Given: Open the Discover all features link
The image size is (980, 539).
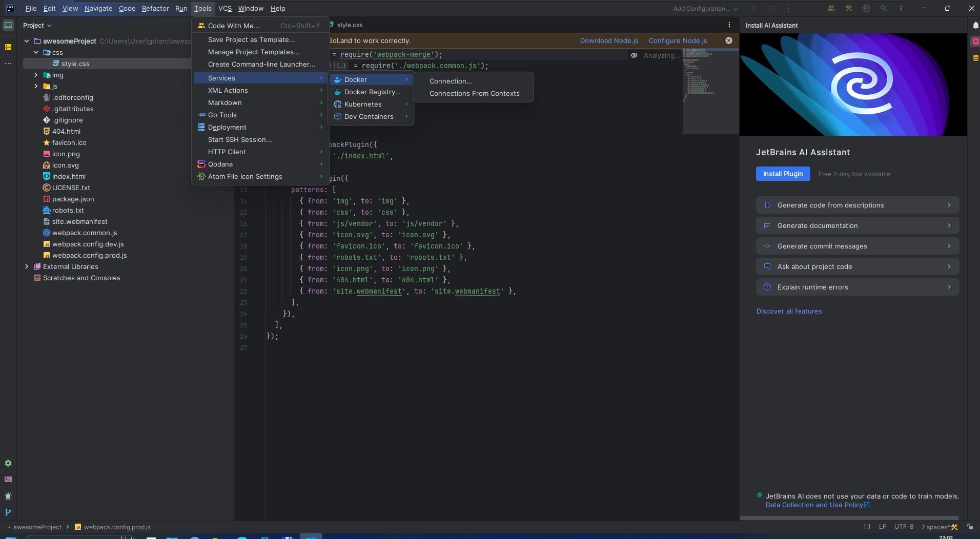Looking at the screenshot, I should (789, 311).
